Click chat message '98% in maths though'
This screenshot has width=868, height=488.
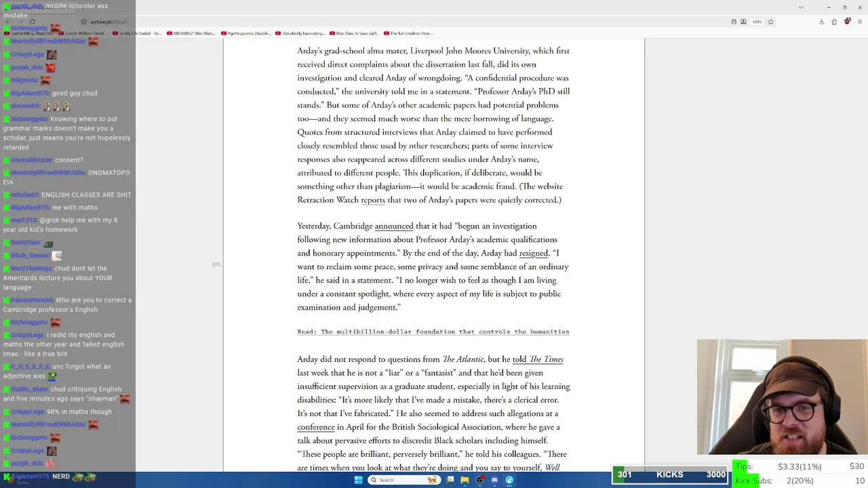(x=79, y=411)
